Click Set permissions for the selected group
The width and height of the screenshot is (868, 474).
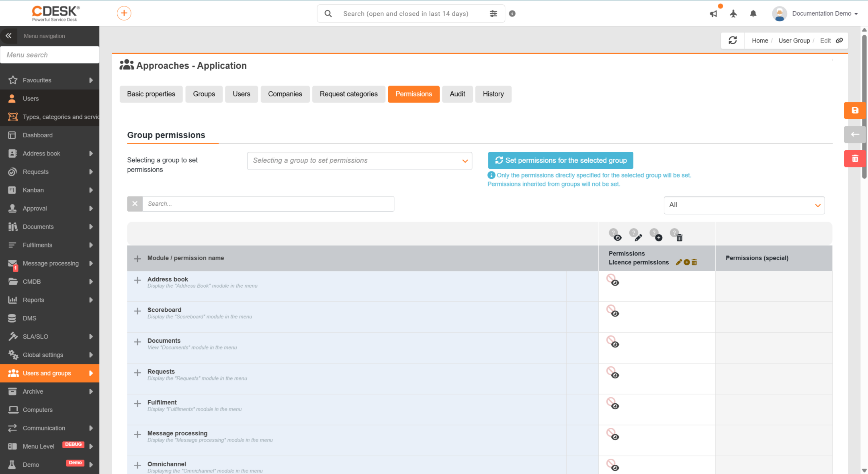pyautogui.click(x=561, y=160)
